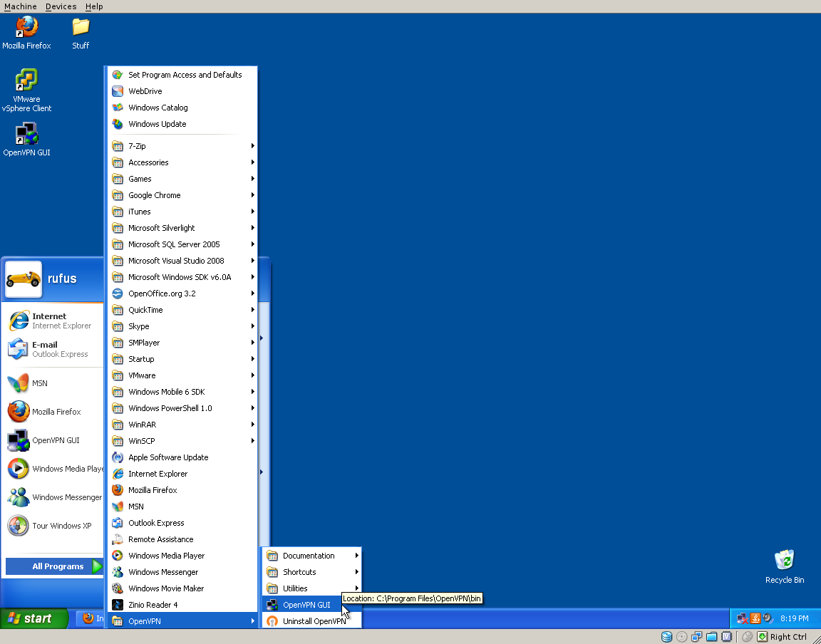Expand the iTunes program group
Screen dimensions: 821x644
click(182, 212)
